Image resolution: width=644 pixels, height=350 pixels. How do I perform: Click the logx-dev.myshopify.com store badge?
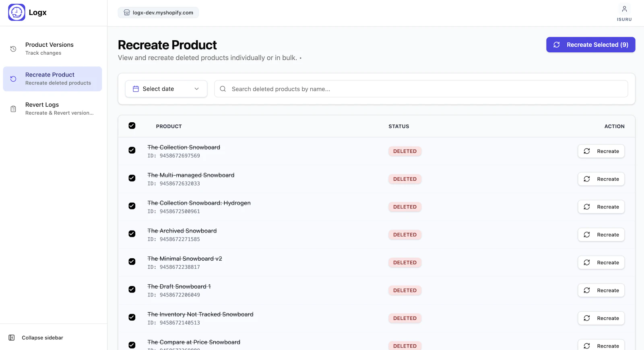pyautogui.click(x=158, y=12)
